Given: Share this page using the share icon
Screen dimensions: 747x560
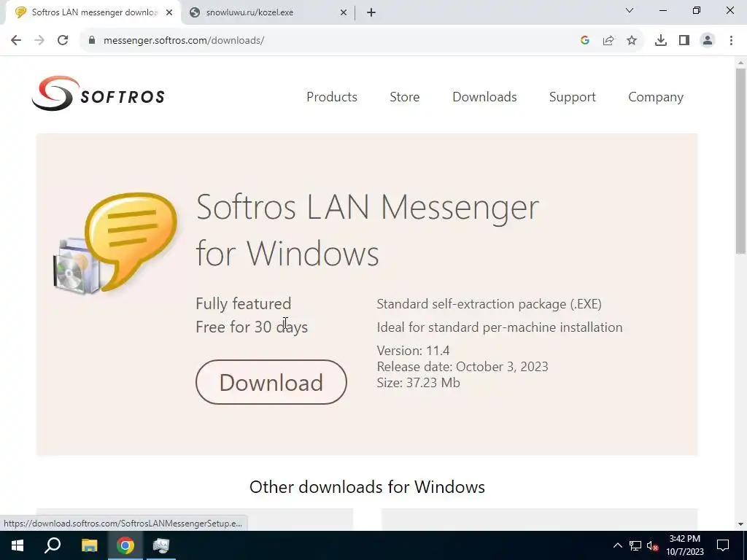Looking at the screenshot, I should (x=608, y=41).
